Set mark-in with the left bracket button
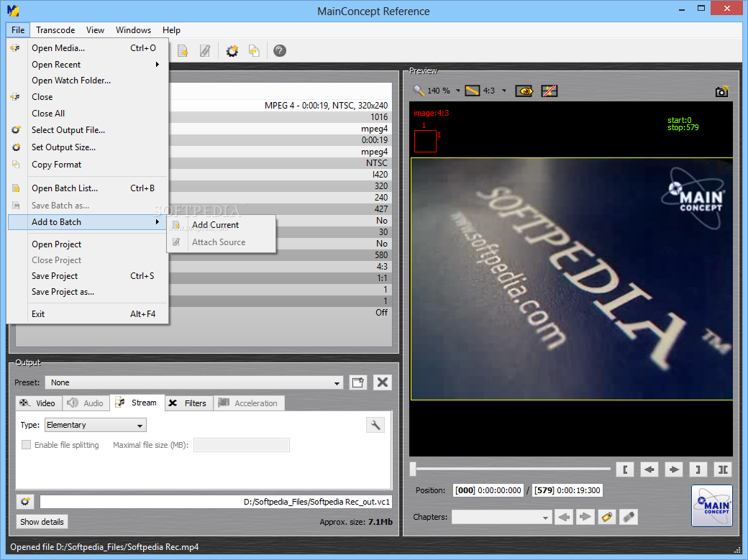The height and width of the screenshot is (560, 748). point(625,470)
